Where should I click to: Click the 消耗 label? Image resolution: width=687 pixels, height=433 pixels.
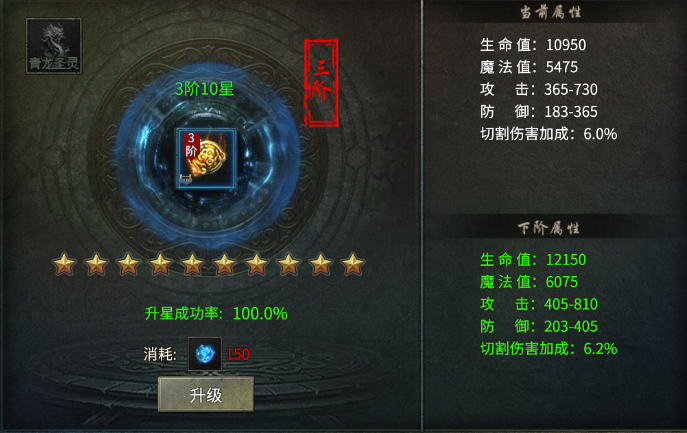pyautogui.click(x=160, y=354)
